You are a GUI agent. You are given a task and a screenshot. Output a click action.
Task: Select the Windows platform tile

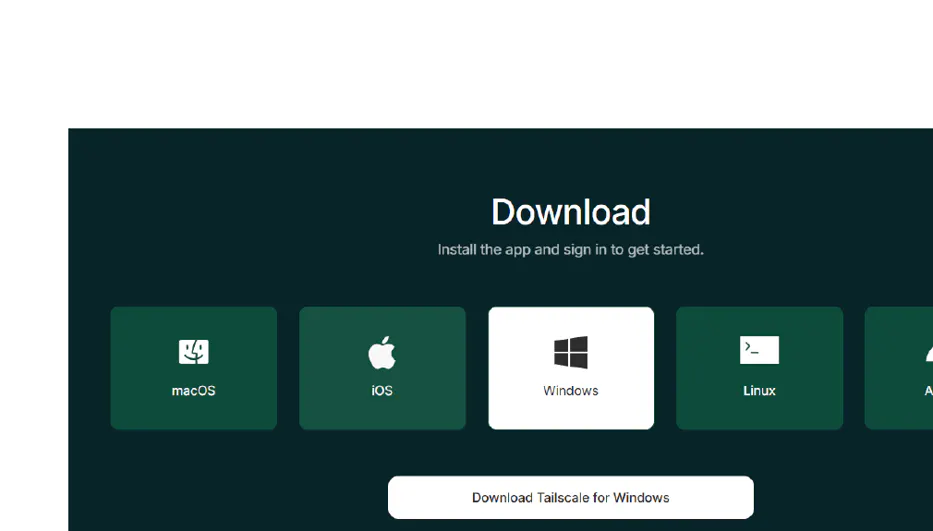[571, 368]
